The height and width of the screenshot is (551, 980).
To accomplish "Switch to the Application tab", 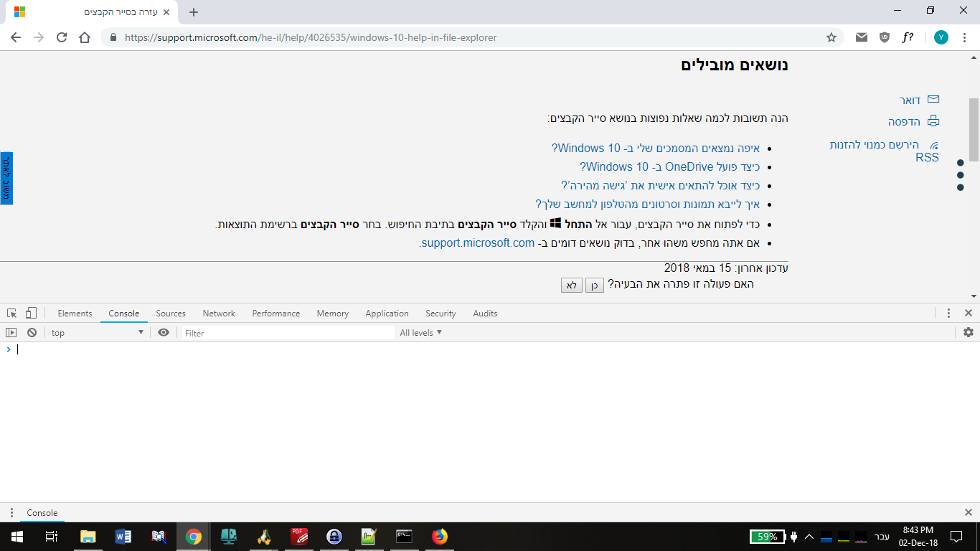I will point(387,314).
